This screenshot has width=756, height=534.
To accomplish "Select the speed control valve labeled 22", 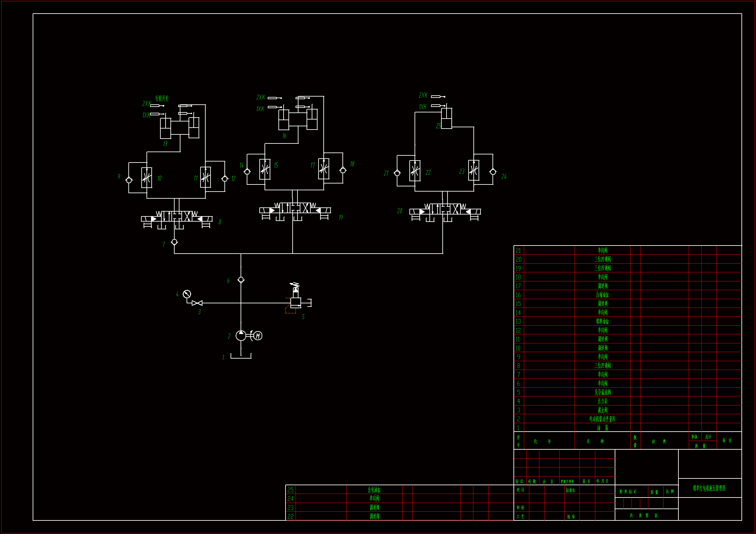I will tap(415, 171).
